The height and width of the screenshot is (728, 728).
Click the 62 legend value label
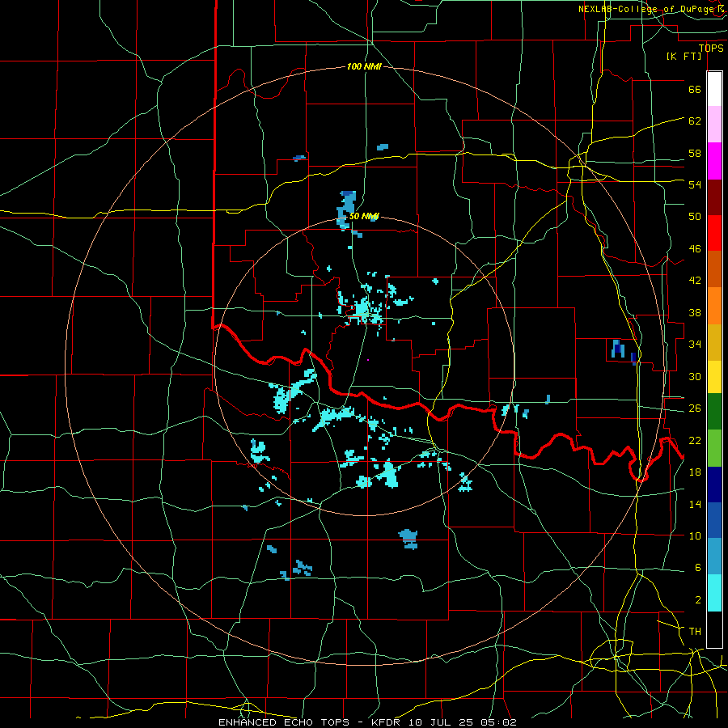[695, 121]
